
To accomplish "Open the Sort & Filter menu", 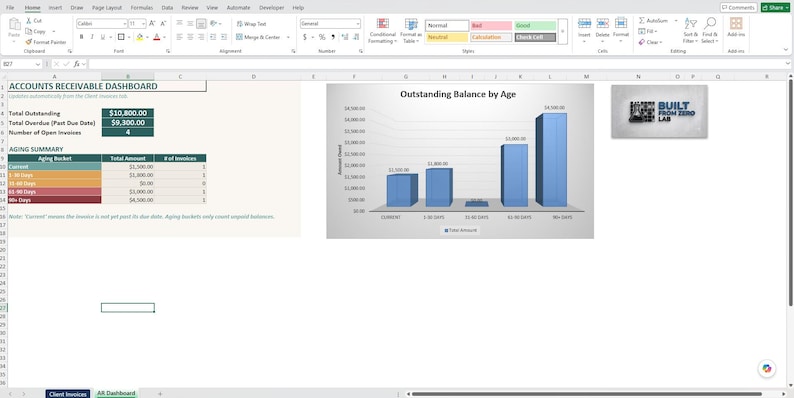I will coord(691,30).
